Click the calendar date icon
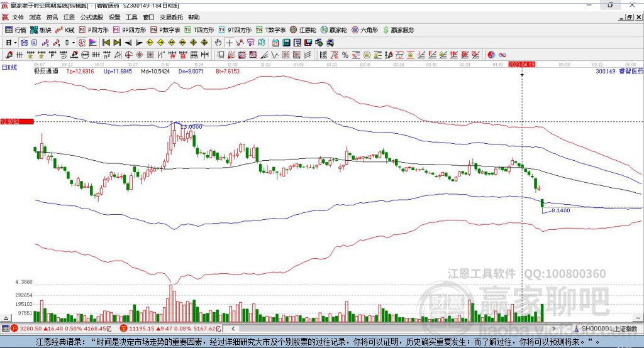 tap(275, 43)
